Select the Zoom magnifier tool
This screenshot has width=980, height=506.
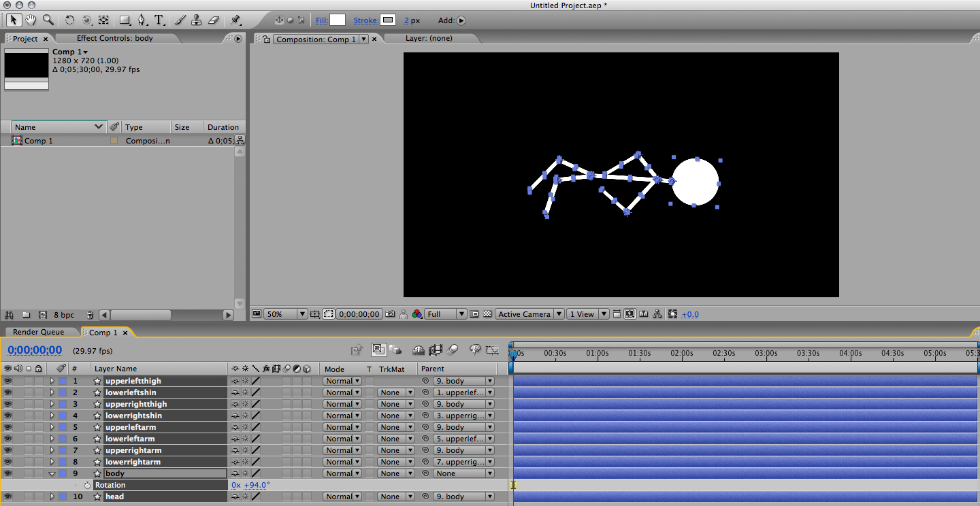coord(48,20)
